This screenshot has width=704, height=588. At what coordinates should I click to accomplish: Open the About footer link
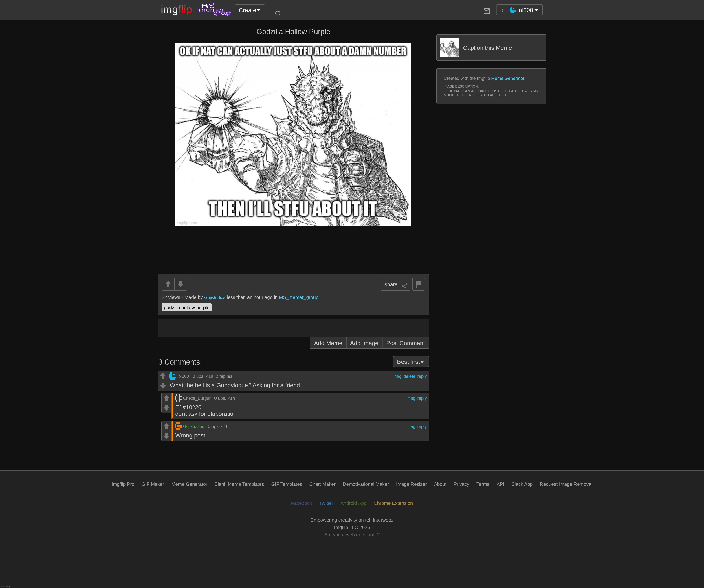coord(440,484)
